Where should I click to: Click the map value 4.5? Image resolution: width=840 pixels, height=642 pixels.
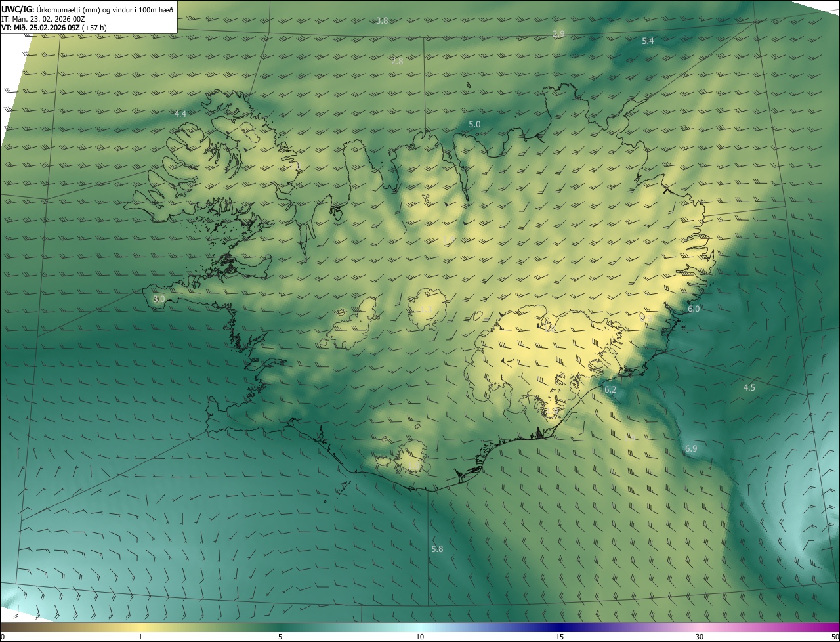749,388
